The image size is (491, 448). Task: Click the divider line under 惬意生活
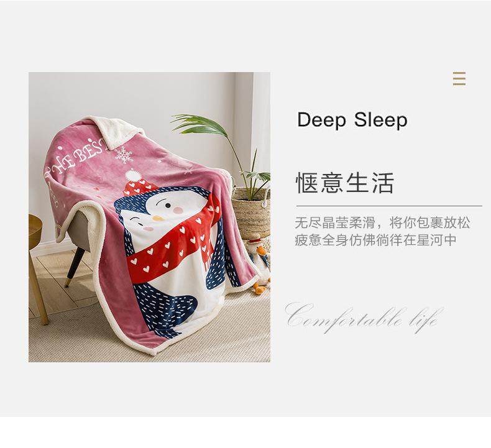click(x=389, y=206)
